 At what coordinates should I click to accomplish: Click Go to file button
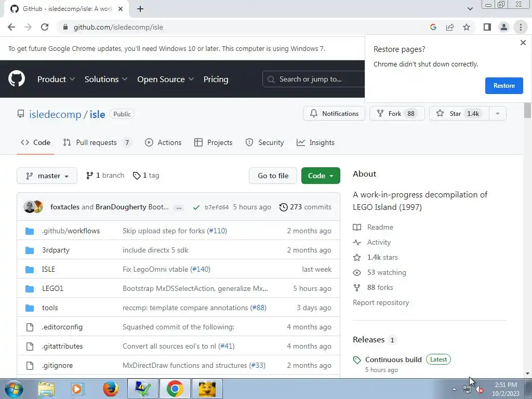click(273, 176)
